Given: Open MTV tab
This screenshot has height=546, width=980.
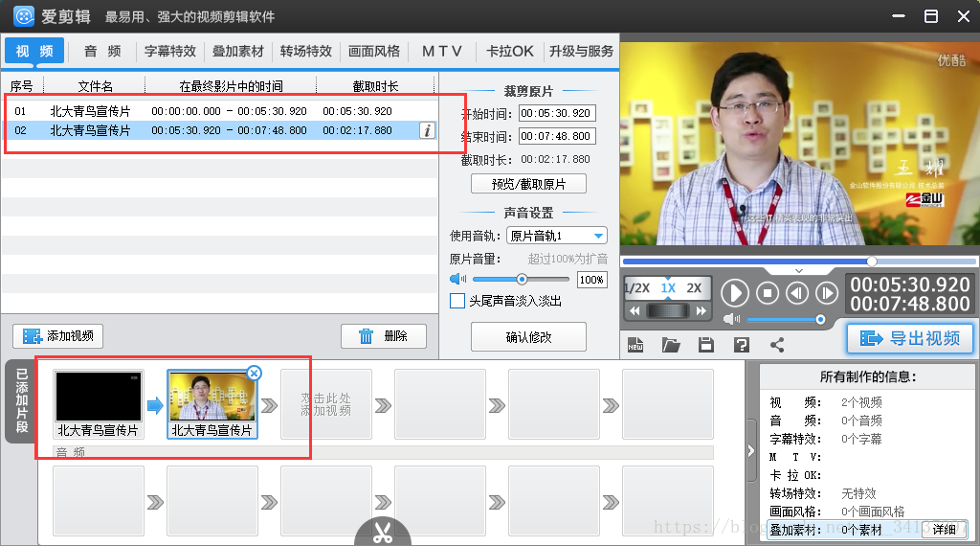Looking at the screenshot, I should coord(442,52).
